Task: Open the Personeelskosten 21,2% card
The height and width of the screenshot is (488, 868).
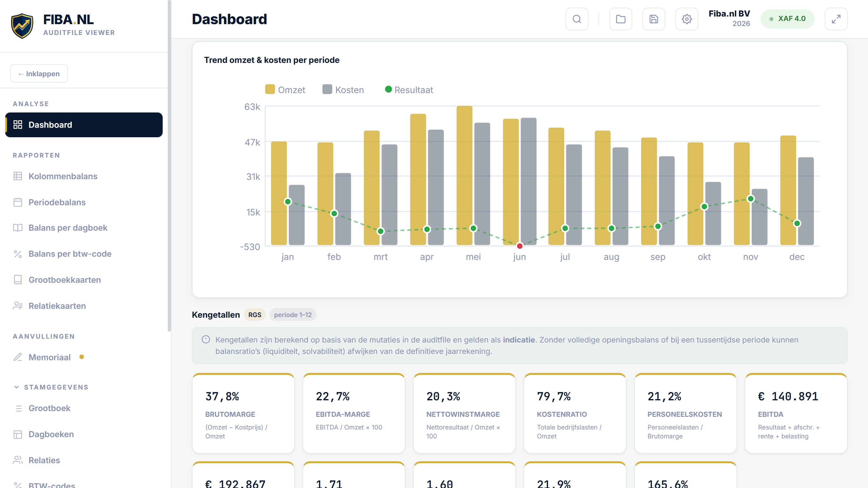Action: tap(685, 413)
